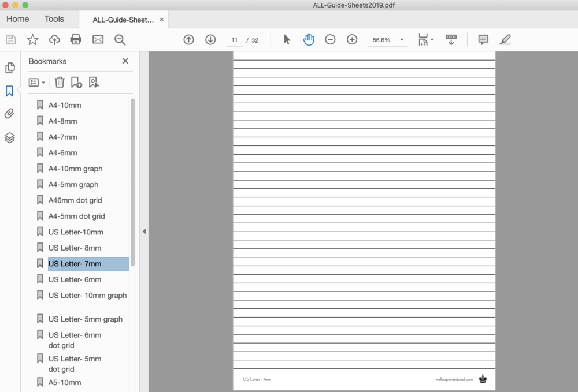Viewport: 578px width, 392px height.
Task: Switch to the Tools tab
Action: (x=54, y=18)
